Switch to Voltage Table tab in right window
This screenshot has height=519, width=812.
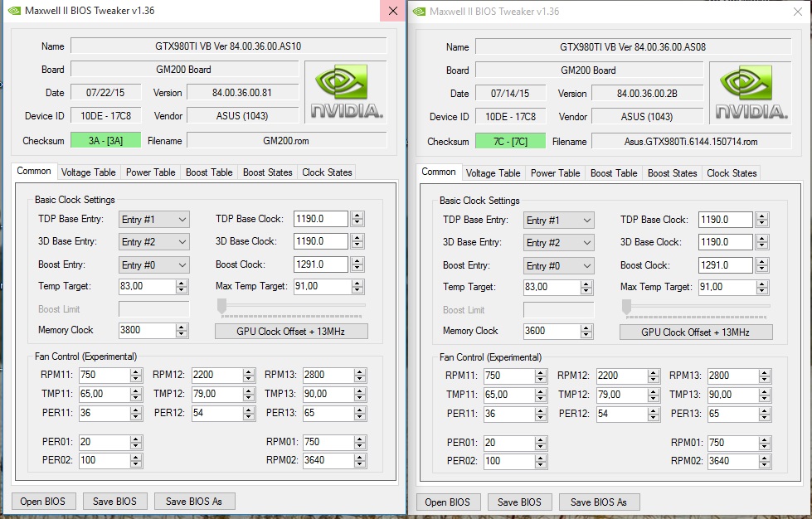493,173
